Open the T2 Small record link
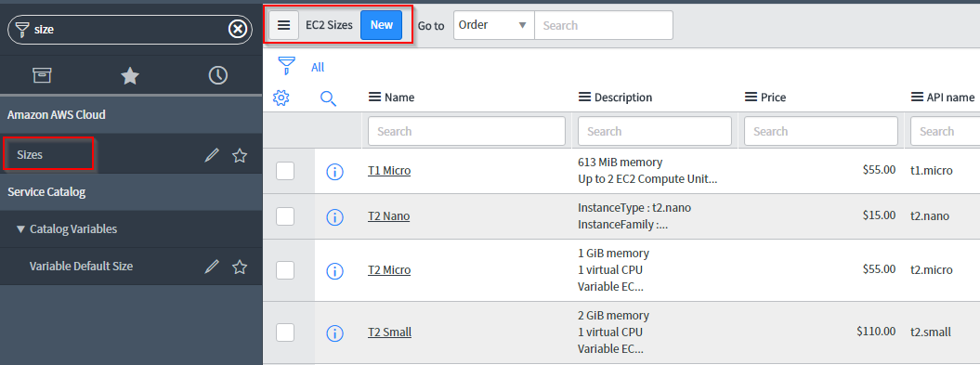Image resolution: width=980 pixels, height=365 pixels. tap(389, 332)
